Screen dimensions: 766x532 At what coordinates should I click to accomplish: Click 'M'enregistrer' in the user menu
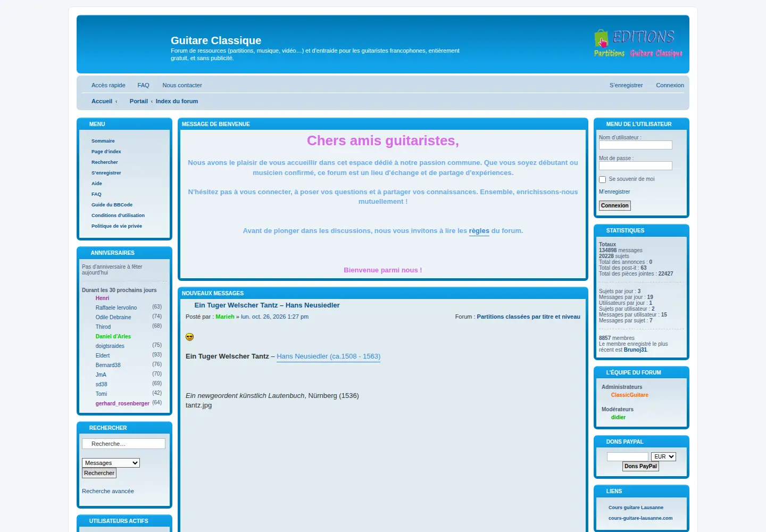[x=614, y=192]
